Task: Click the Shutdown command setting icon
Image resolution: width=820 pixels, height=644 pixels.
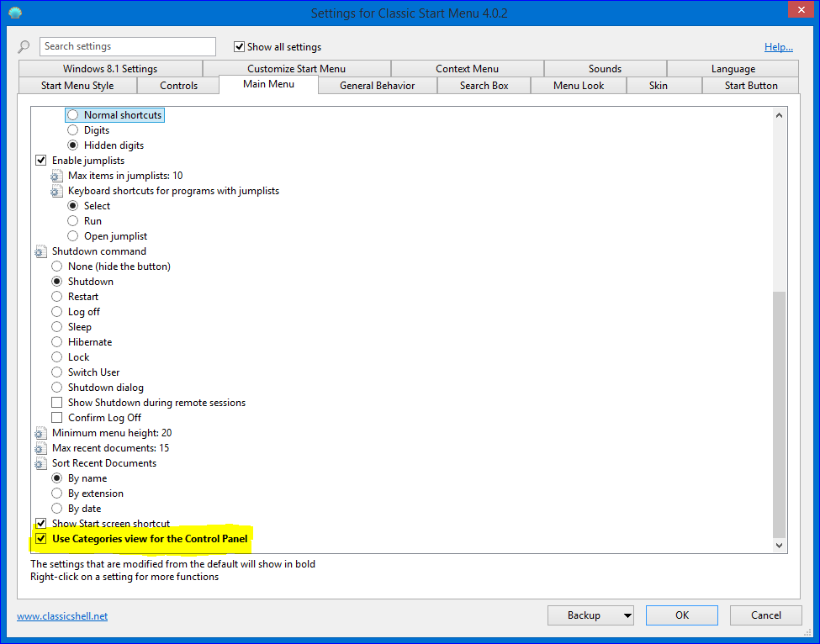Action: click(x=40, y=251)
